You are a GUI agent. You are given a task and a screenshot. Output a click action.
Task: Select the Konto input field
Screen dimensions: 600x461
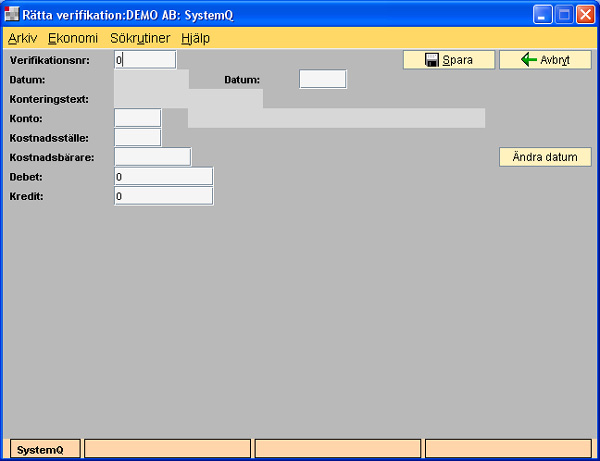(x=137, y=118)
